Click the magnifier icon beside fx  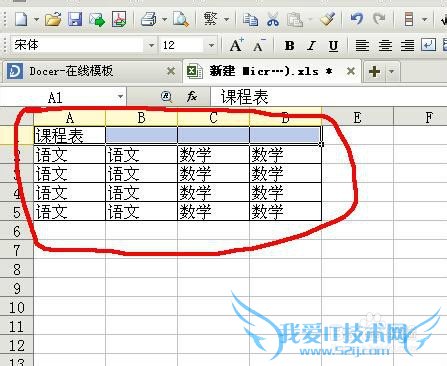coord(166,97)
